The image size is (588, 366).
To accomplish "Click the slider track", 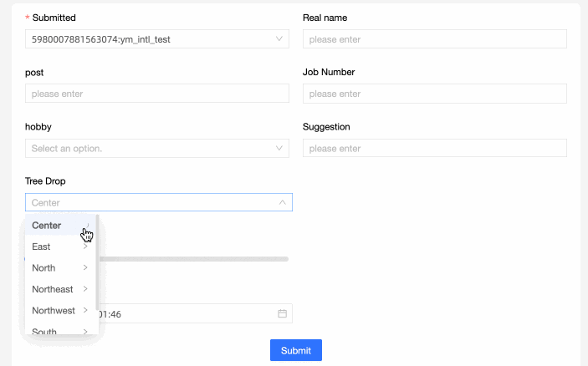I will click(192, 259).
